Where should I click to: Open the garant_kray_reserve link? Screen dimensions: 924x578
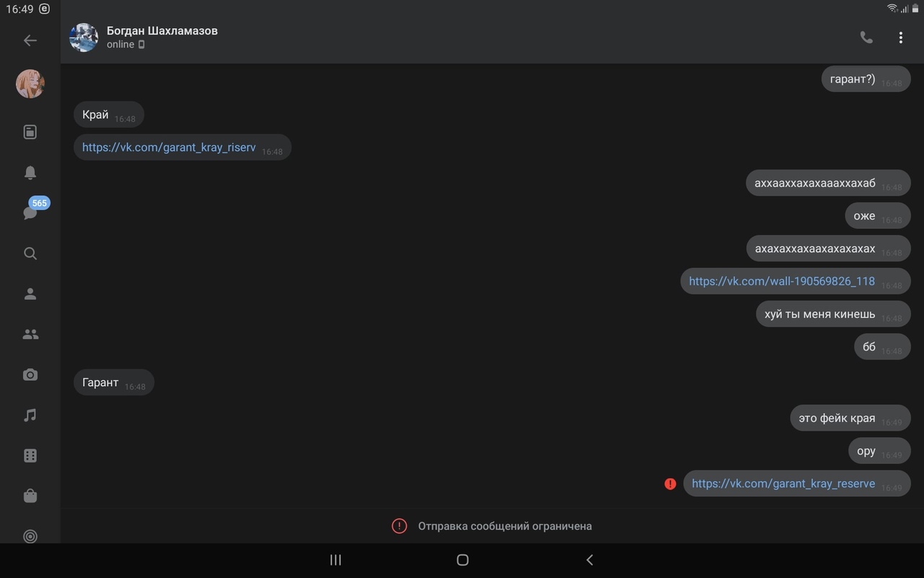click(x=783, y=483)
